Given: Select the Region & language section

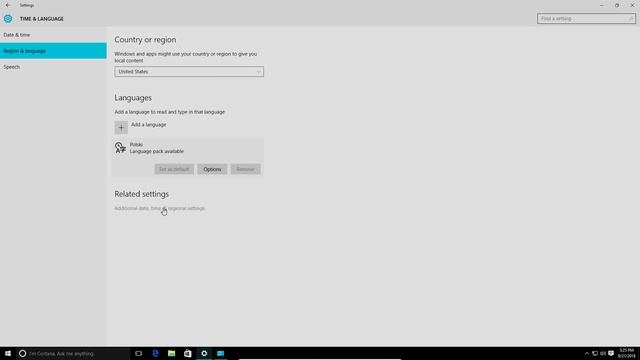Looking at the screenshot, I should pyautogui.click(x=53, y=51).
